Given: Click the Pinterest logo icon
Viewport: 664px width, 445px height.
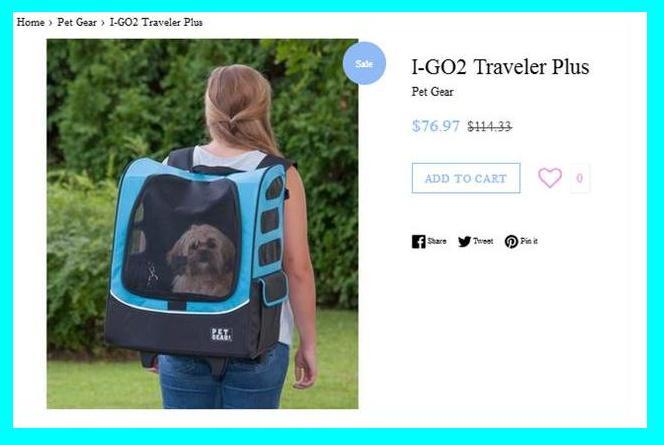Looking at the screenshot, I should point(511,241).
